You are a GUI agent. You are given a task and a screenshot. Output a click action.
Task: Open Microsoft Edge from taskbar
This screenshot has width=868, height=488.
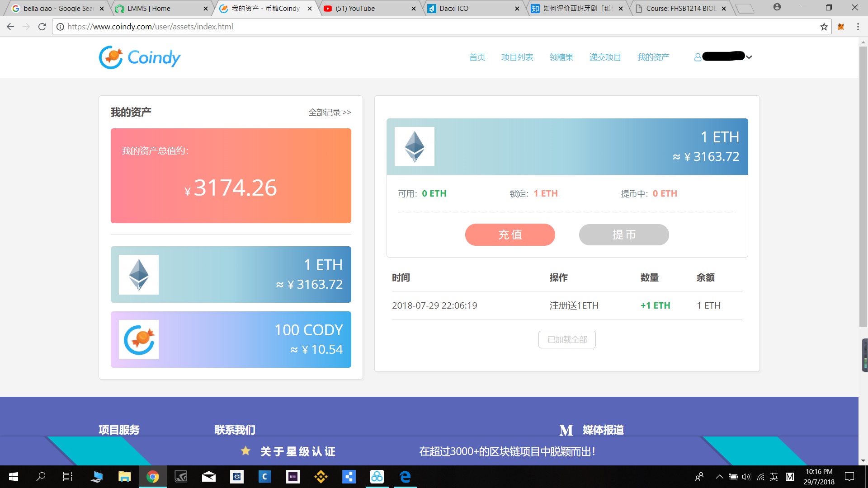click(405, 477)
